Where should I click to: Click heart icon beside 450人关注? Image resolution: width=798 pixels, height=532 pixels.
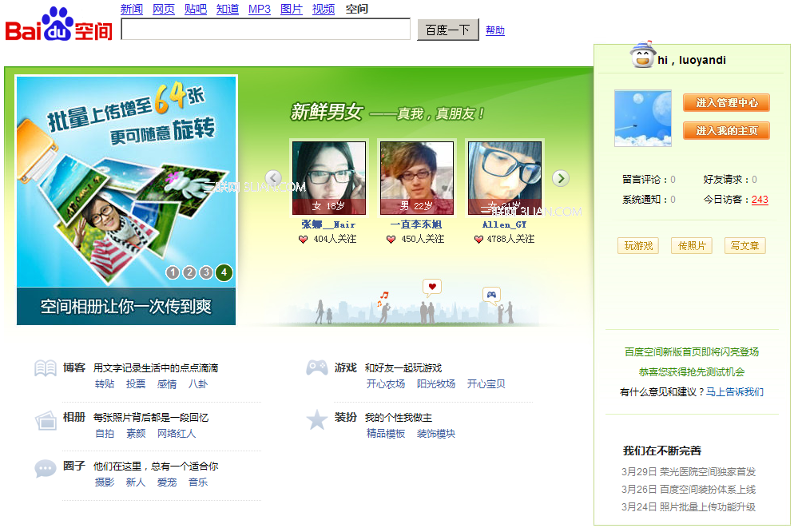[391, 240]
